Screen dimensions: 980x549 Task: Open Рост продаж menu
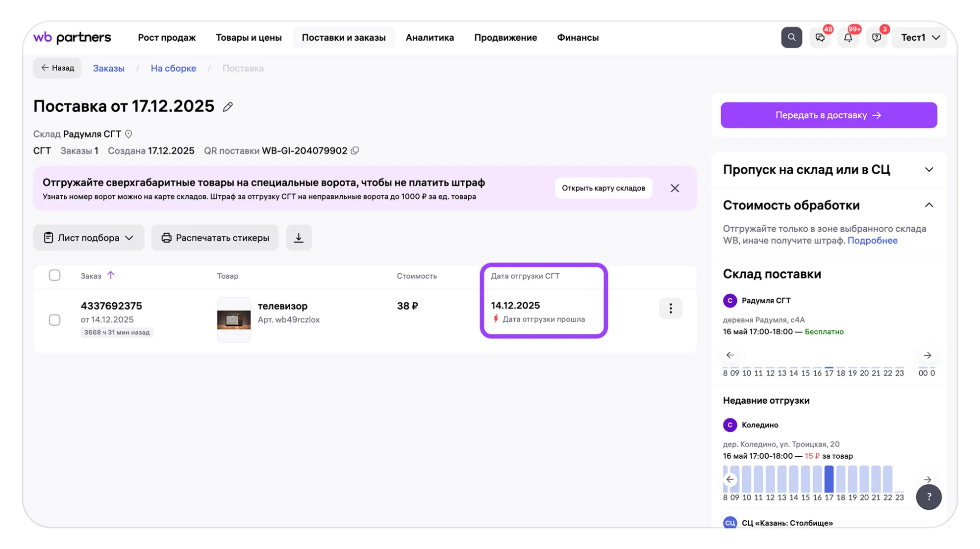167,38
